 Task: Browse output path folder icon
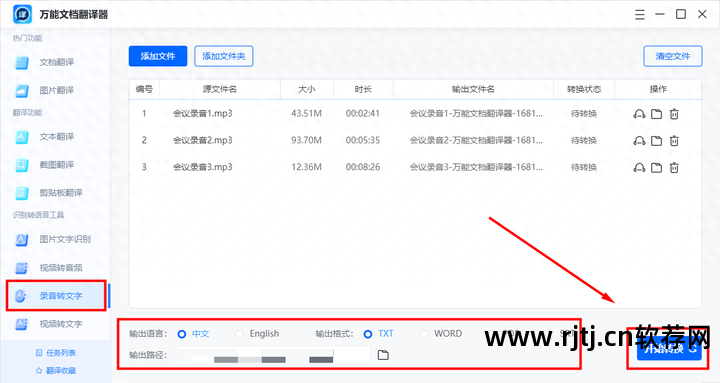tap(383, 355)
